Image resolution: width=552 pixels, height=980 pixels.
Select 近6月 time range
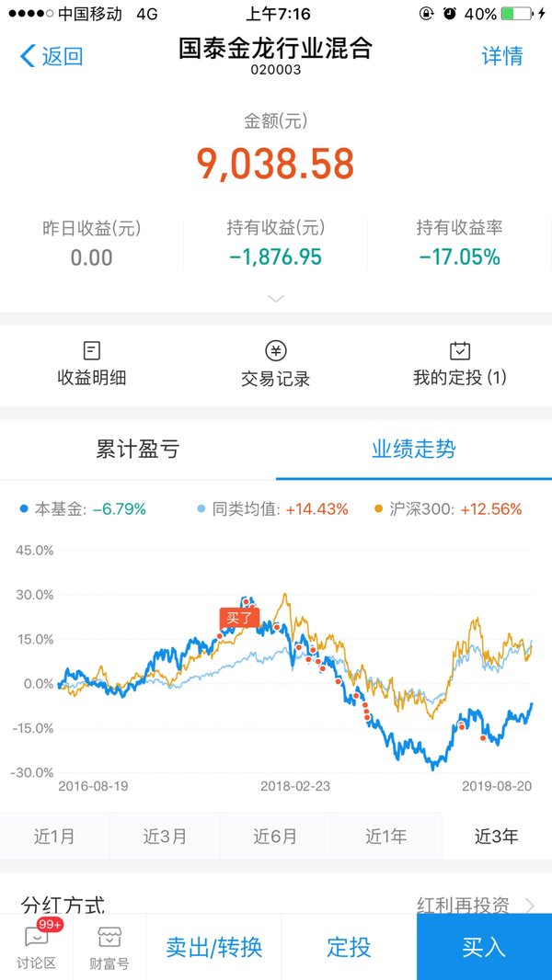pos(276,837)
